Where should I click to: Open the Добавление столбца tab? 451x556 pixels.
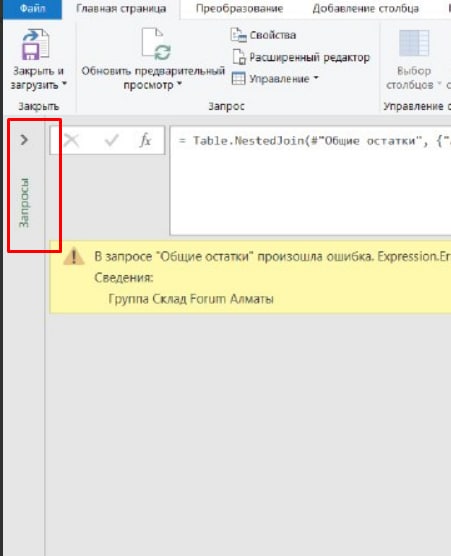click(366, 9)
